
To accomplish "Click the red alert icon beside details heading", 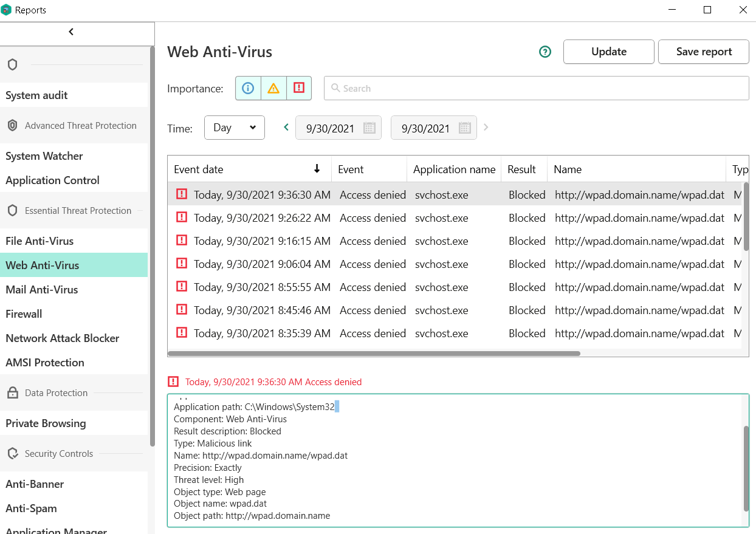I will 173,382.
